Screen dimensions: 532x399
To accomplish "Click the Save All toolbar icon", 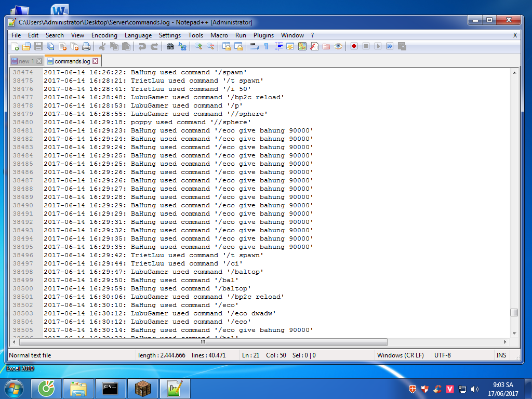I will click(x=50, y=46).
